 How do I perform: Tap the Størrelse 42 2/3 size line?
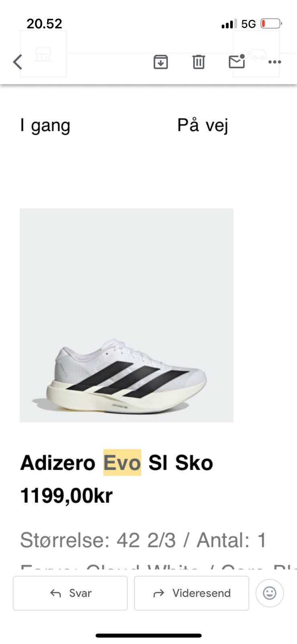click(x=143, y=540)
